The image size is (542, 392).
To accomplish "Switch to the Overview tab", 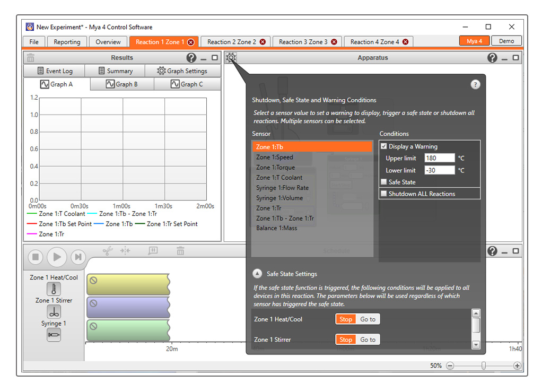I will coord(108,42).
